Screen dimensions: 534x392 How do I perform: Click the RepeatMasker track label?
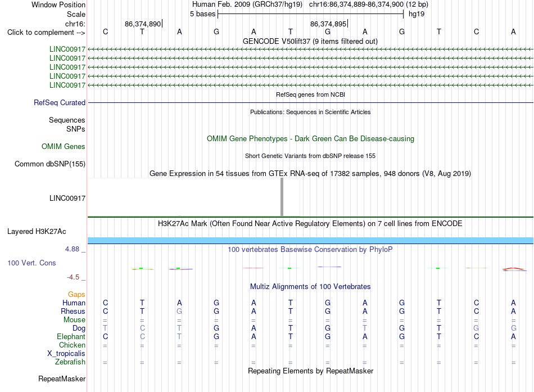tap(62, 379)
